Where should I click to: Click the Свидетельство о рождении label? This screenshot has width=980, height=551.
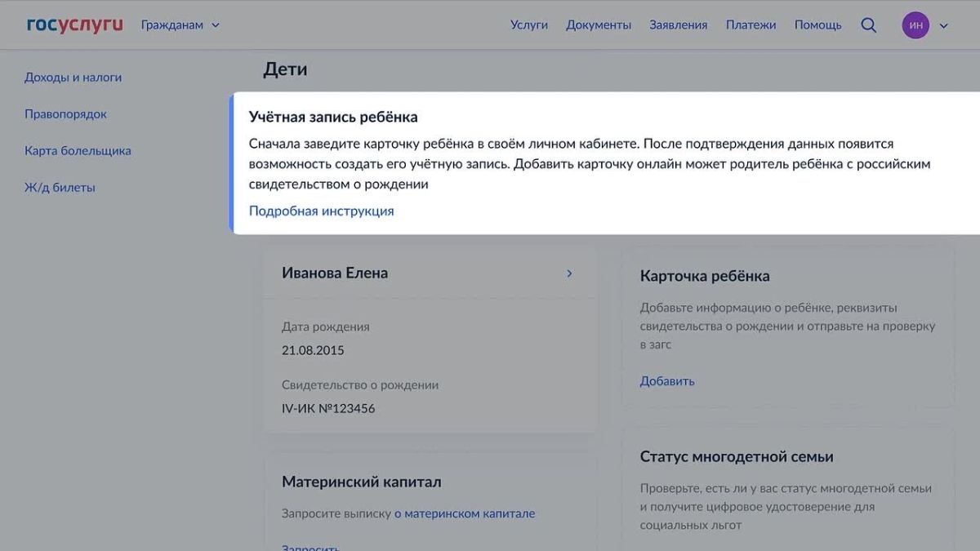[360, 385]
